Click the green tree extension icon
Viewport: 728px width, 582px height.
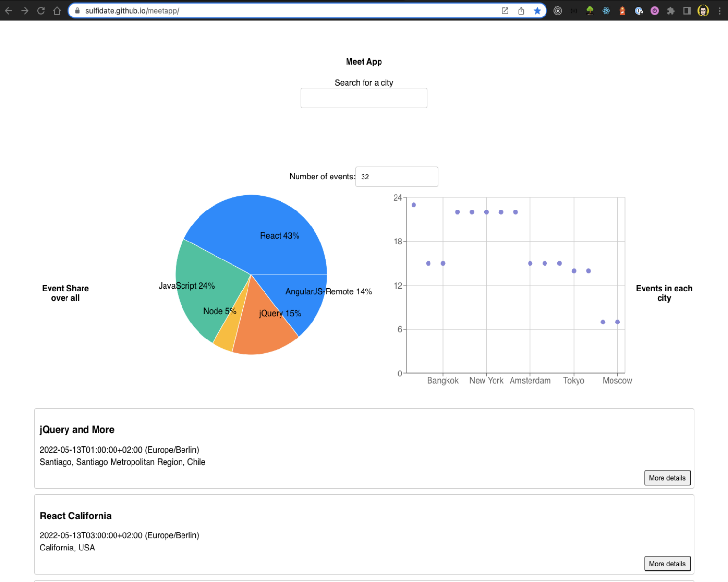click(x=590, y=11)
